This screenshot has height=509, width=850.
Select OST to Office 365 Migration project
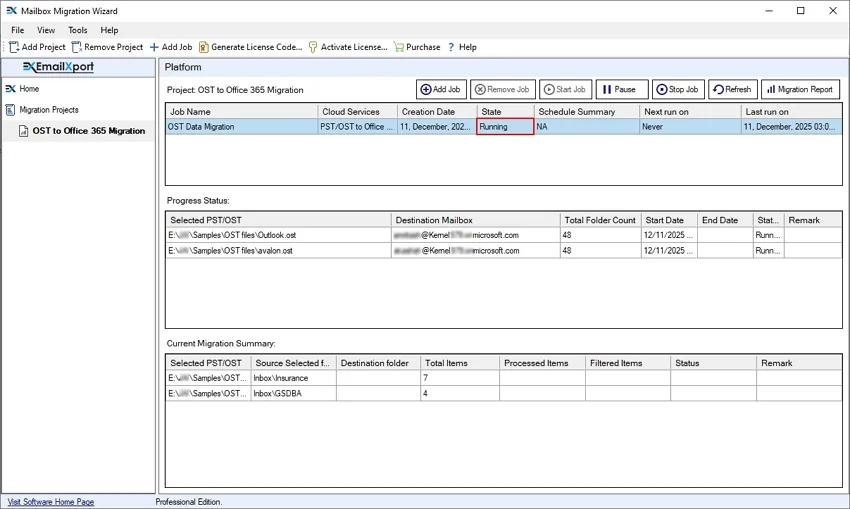pos(89,131)
